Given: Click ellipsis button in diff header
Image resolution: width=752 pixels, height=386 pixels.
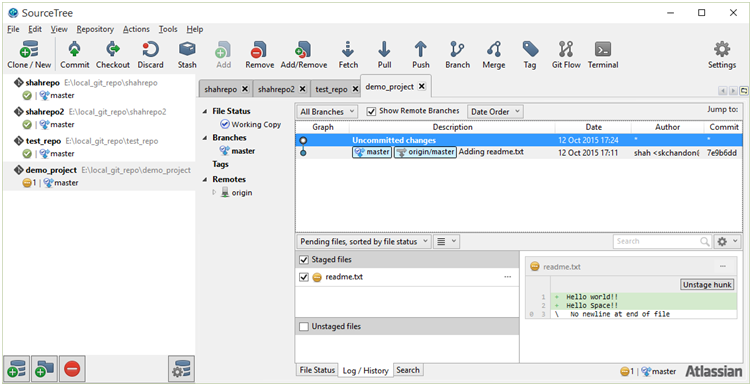Looking at the screenshot, I should pyautogui.click(x=723, y=267).
